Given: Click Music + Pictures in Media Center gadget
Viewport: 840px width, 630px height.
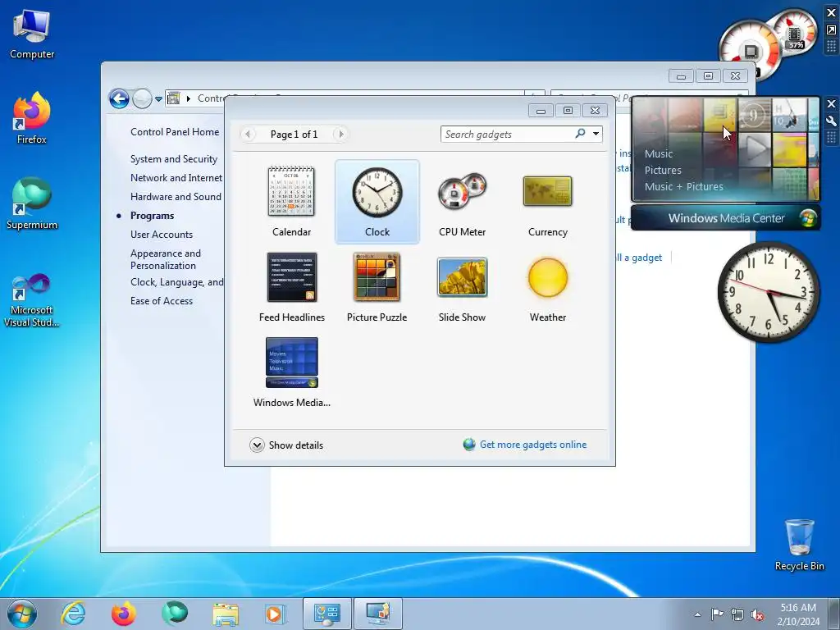Looking at the screenshot, I should tap(683, 187).
